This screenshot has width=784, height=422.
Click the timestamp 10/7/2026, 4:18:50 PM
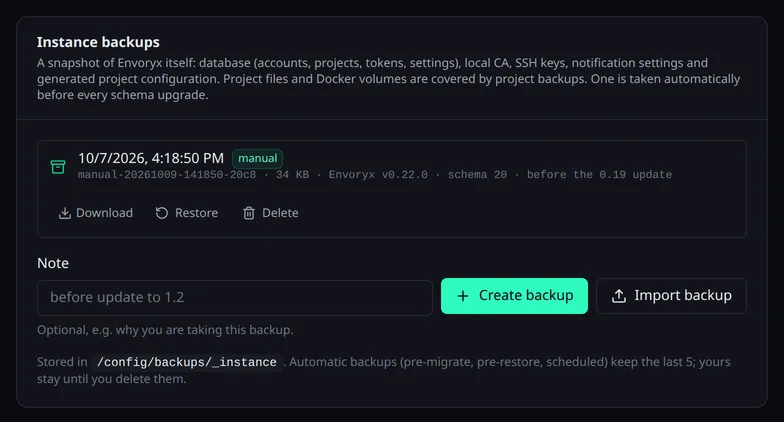pyautogui.click(x=151, y=158)
